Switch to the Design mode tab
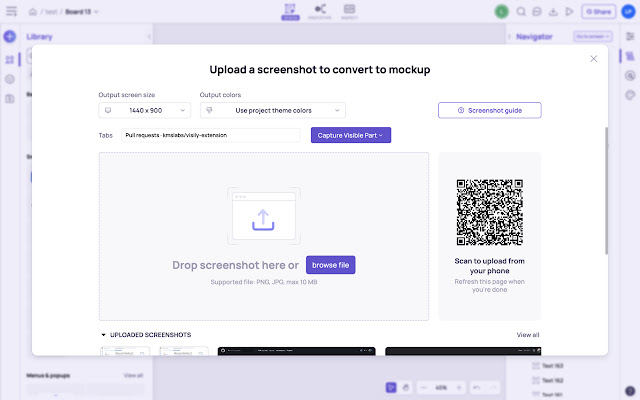This screenshot has width=640, height=400. coord(290,11)
